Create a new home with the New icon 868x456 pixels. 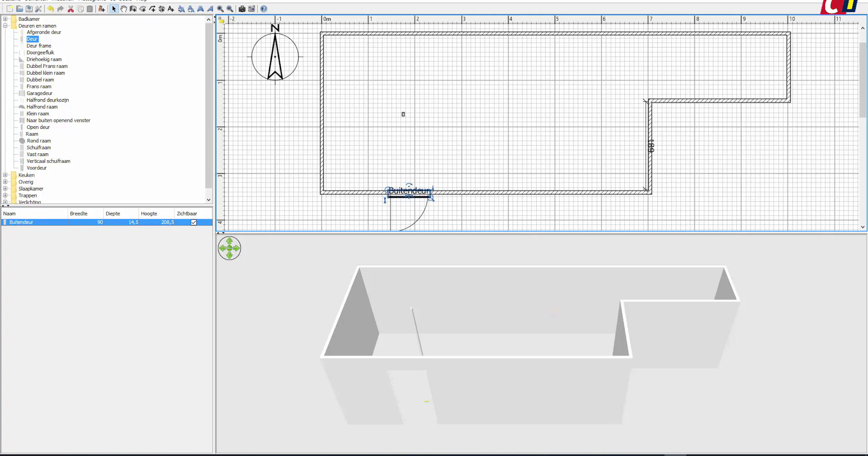pyautogui.click(x=10, y=9)
